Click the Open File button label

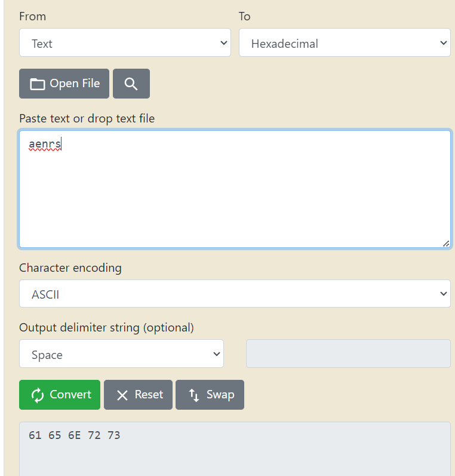[x=75, y=84]
